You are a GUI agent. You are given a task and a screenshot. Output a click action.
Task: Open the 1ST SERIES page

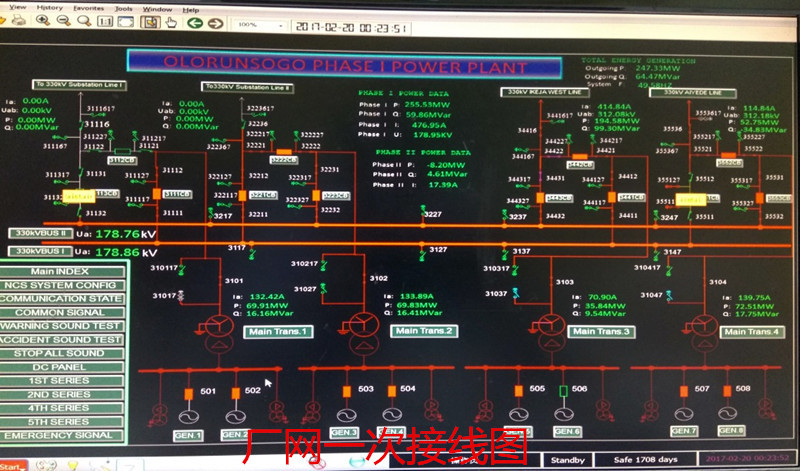[x=61, y=381]
